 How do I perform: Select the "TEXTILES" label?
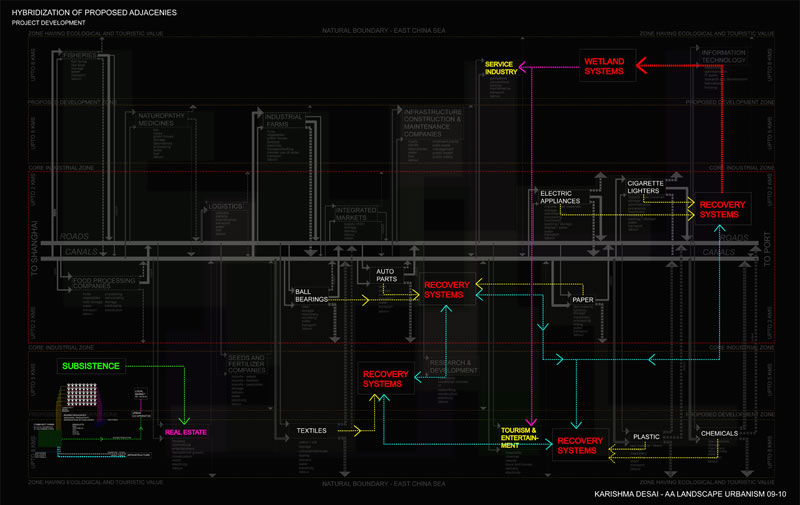[x=311, y=431]
